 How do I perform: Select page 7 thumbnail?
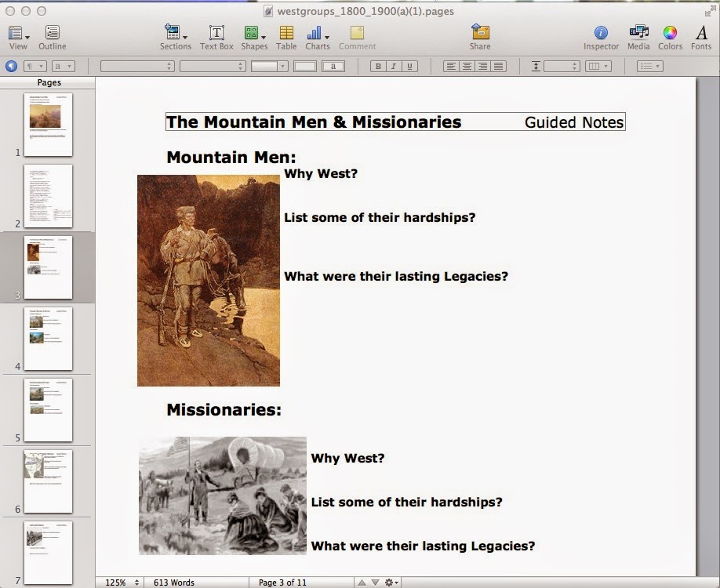48,552
